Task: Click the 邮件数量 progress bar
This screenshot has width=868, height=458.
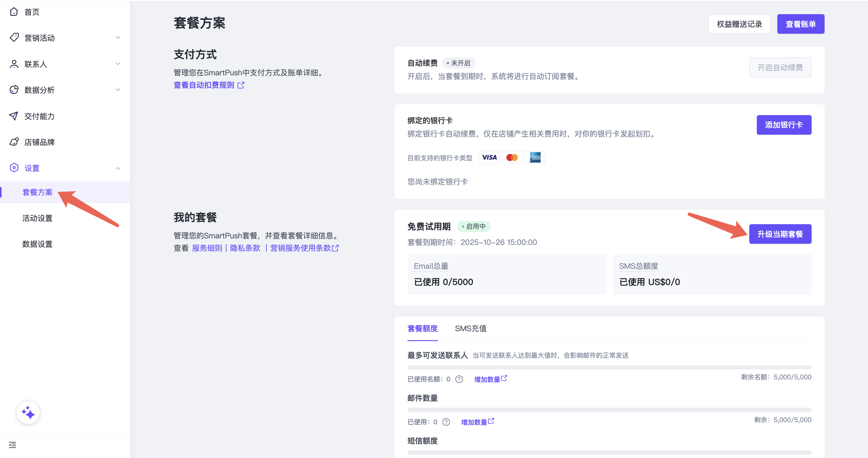Action: (x=609, y=410)
